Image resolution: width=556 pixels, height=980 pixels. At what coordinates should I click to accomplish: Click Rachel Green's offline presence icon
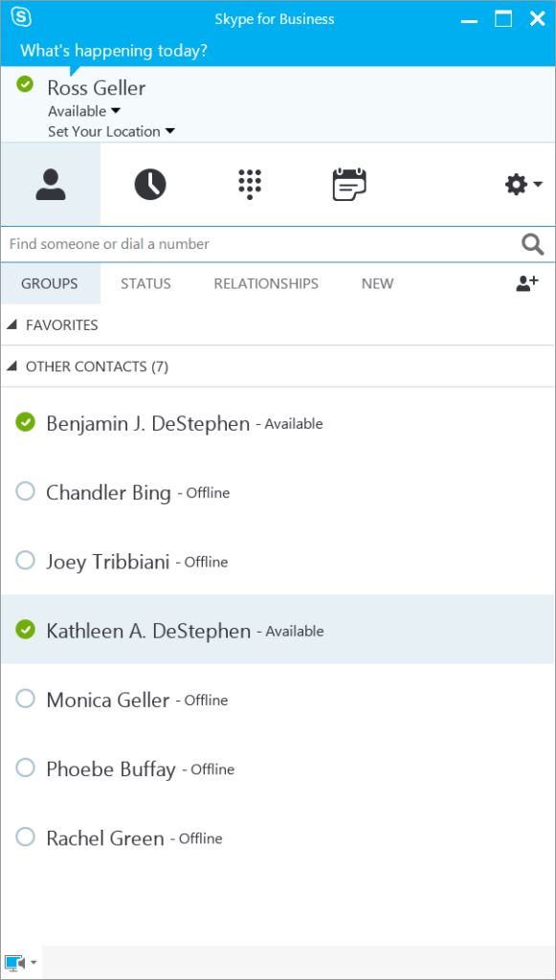[25, 836]
